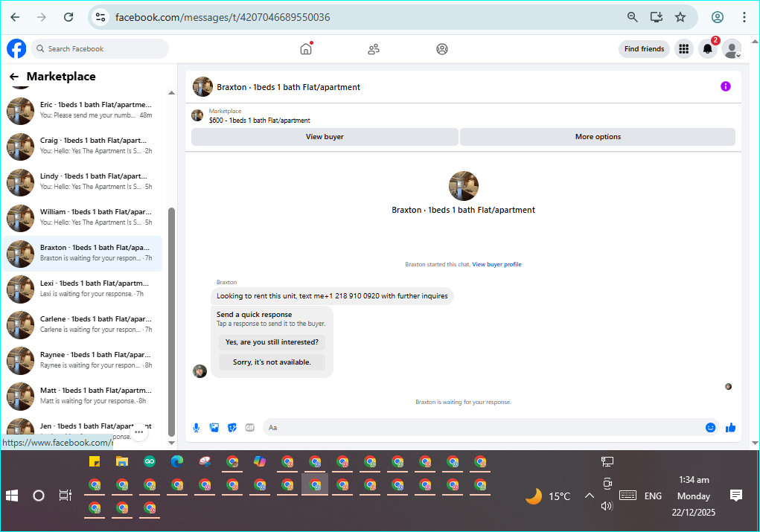
Task: Click the browser address bar URL
Action: point(223,17)
